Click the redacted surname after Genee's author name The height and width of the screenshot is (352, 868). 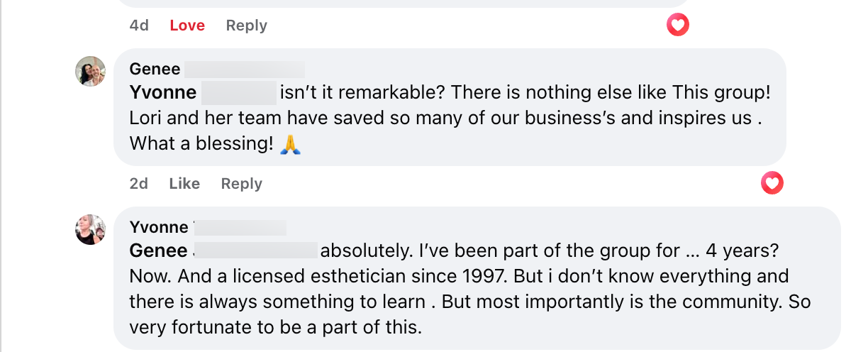[x=245, y=69]
